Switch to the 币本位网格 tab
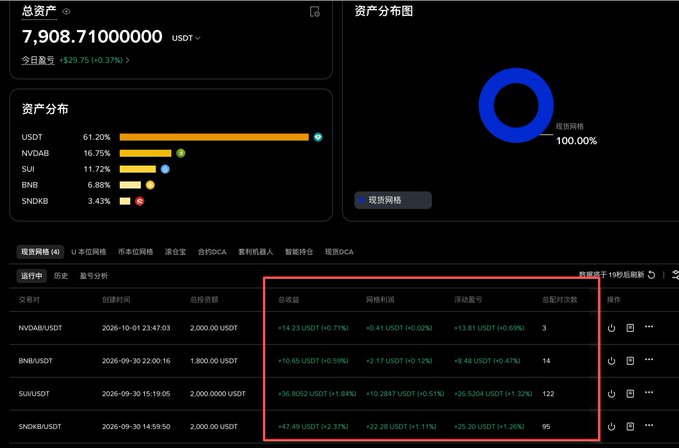The height and width of the screenshot is (448, 679). point(136,252)
